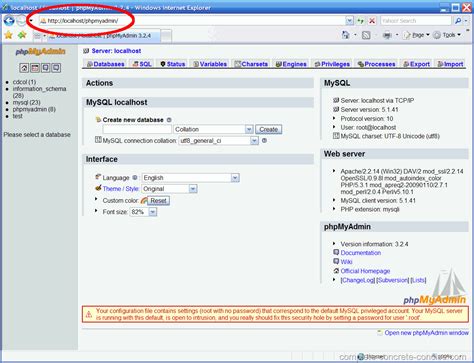Select the cdcol (1) database
Viewport: 474px width, 363px height.
pos(24,82)
